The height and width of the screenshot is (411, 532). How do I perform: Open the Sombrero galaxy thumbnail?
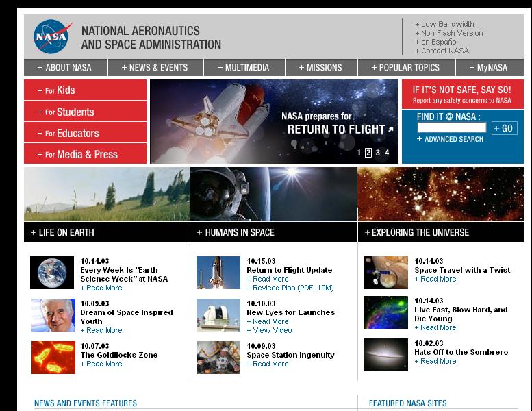385,354
